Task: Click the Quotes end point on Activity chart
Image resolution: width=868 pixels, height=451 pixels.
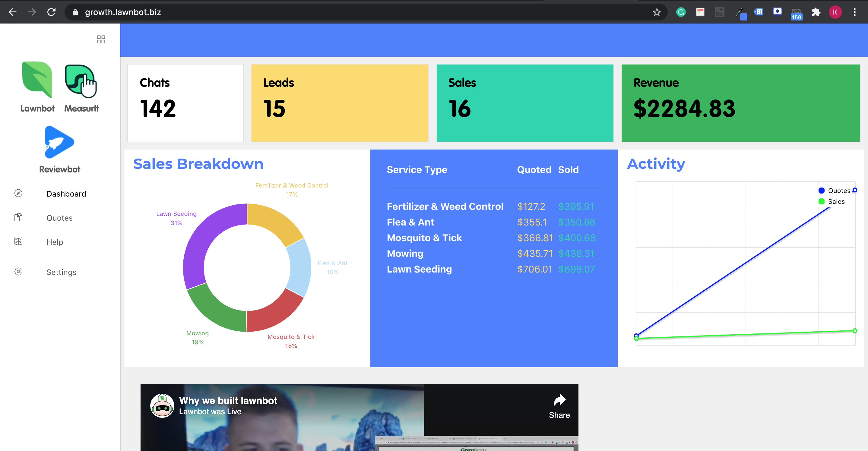Action: (854, 190)
